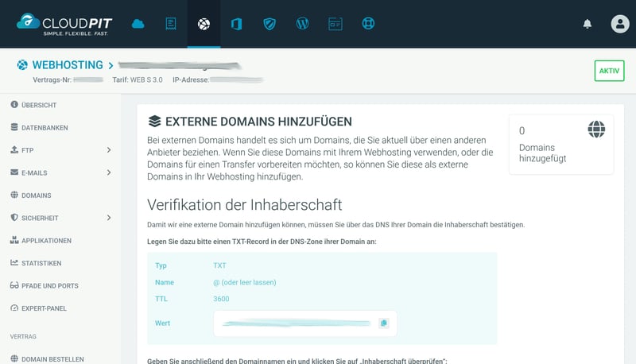
Task: Copy the TXT record Wert value
Action: tap(383, 323)
